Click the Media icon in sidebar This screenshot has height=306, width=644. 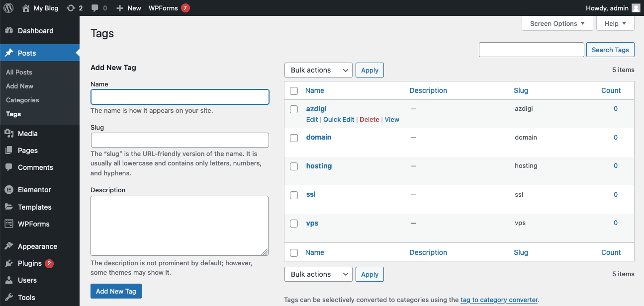tap(9, 134)
